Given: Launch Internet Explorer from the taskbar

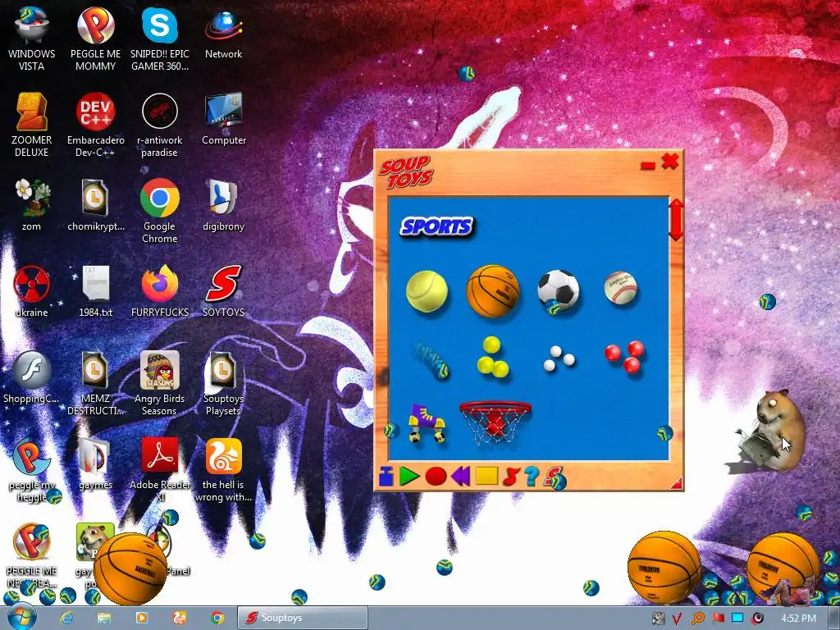Looking at the screenshot, I should tap(66, 618).
